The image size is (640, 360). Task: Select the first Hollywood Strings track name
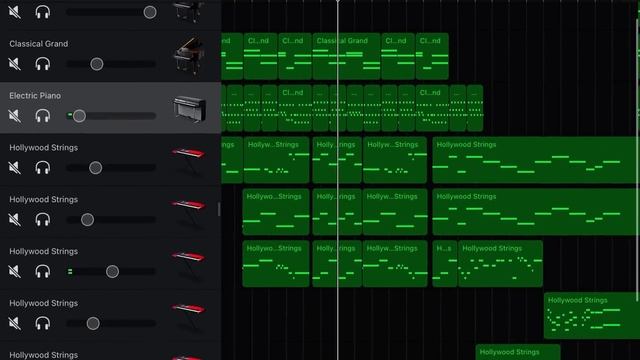[x=44, y=147]
